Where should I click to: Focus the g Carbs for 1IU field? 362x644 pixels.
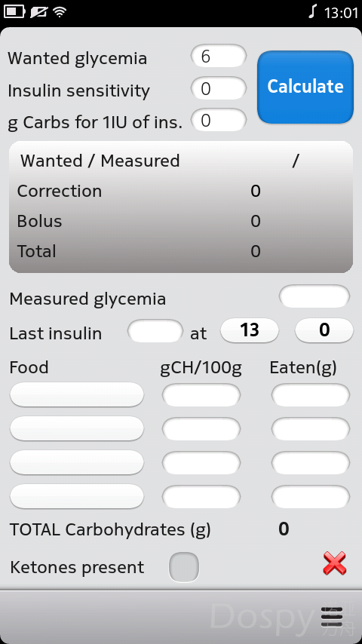tap(219, 120)
